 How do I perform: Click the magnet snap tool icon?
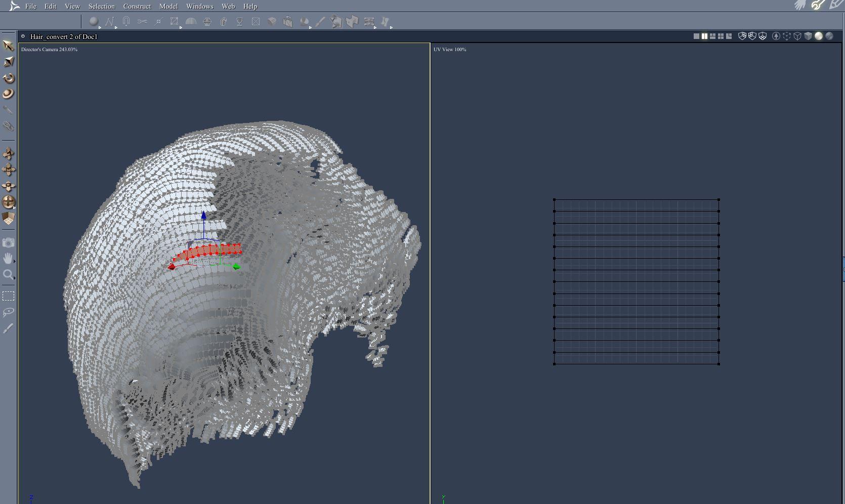[x=126, y=21]
